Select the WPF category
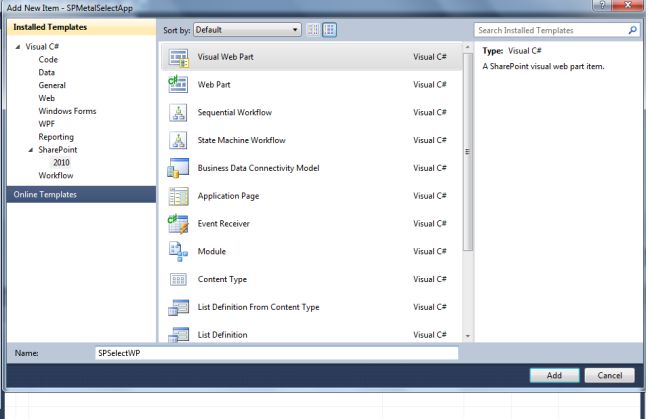The height and width of the screenshot is (419, 650). 46,124
